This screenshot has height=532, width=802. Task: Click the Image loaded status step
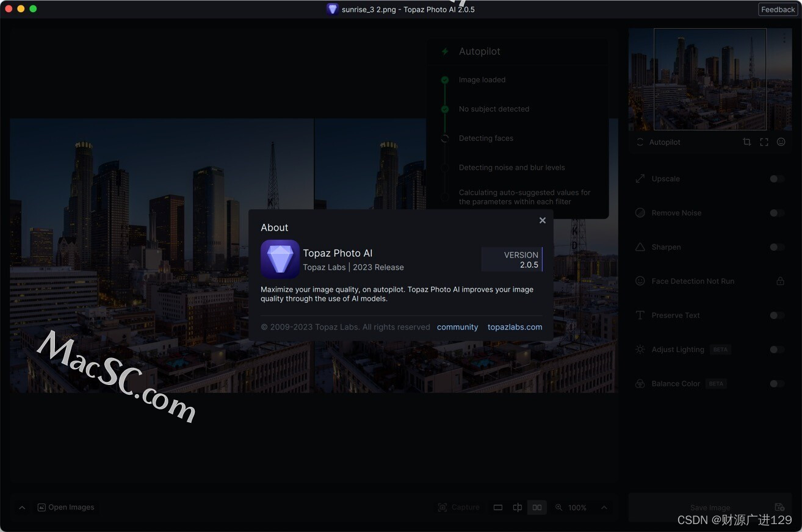(x=482, y=80)
